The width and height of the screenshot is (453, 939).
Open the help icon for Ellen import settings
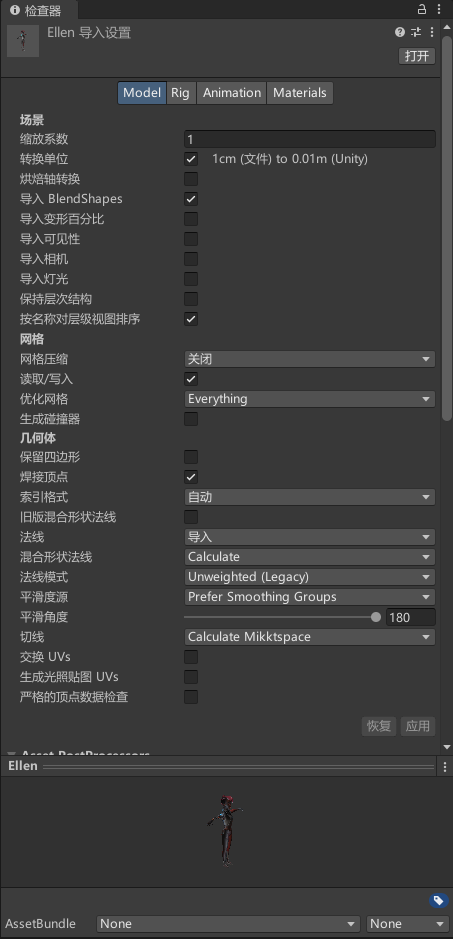(x=400, y=32)
